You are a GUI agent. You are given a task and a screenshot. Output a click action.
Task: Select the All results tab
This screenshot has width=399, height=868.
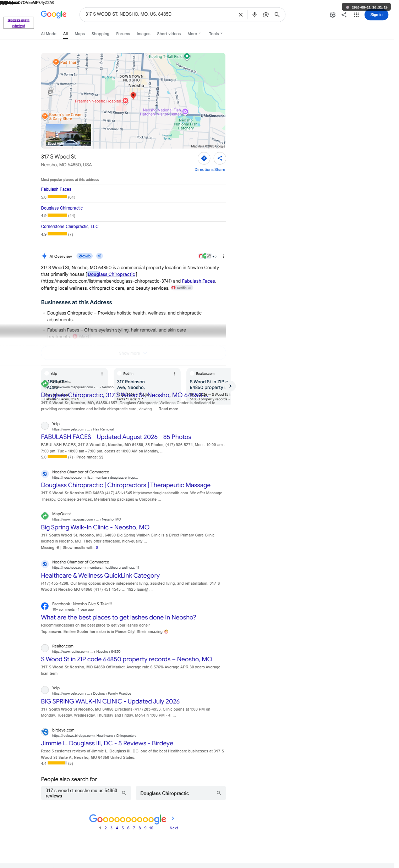[65, 34]
